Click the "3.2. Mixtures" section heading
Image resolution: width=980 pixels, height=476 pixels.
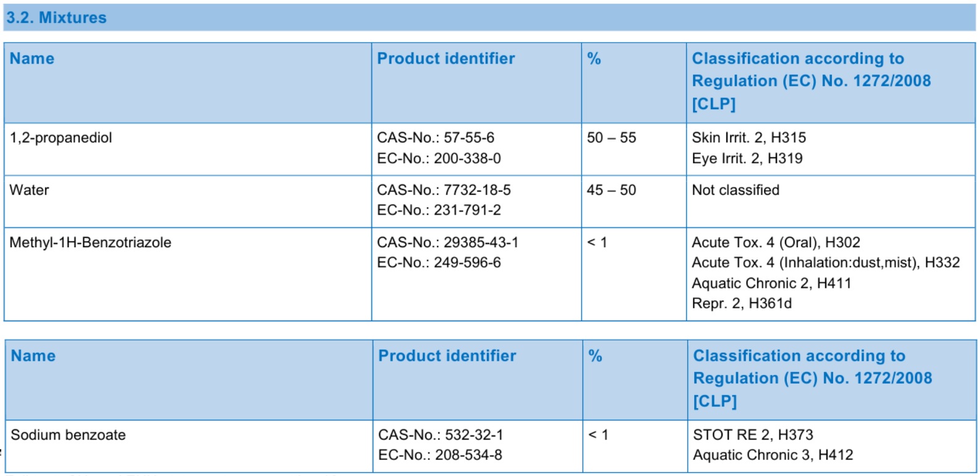[x=56, y=17]
